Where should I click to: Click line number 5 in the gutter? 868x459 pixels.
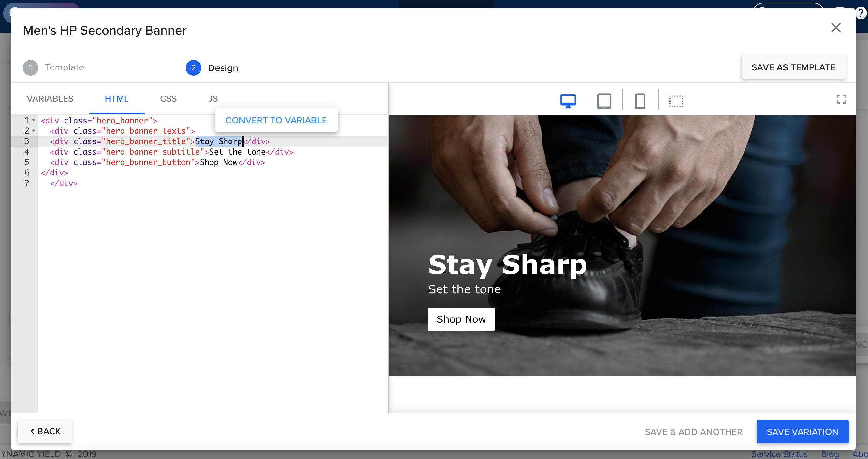27,162
